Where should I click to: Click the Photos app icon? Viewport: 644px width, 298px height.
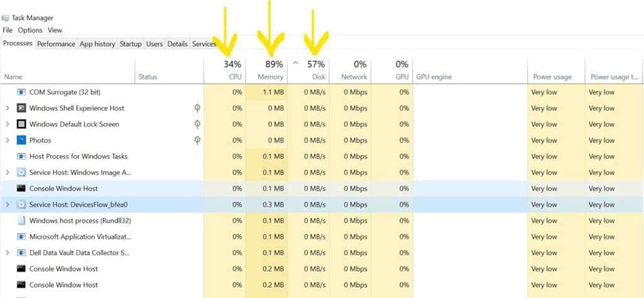21,140
